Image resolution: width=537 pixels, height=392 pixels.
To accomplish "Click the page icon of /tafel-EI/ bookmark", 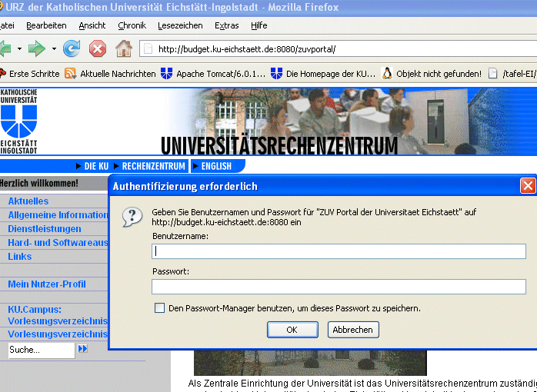I will coord(492,73).
